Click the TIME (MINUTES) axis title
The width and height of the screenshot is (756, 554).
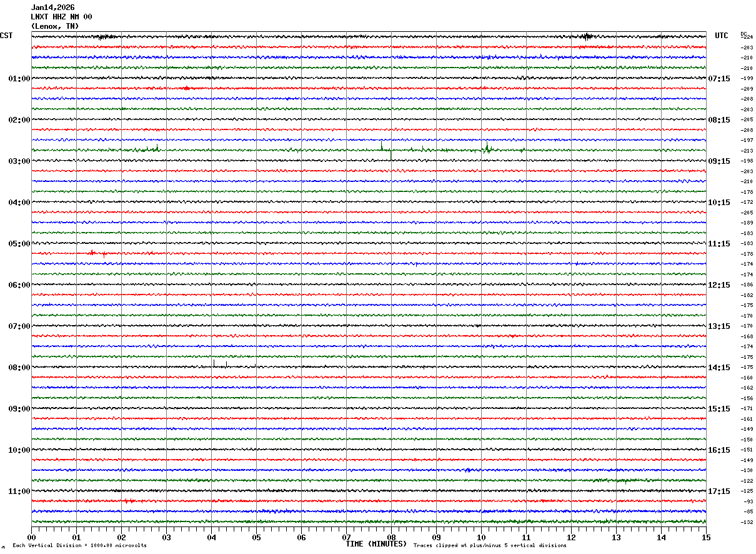click(x=376, y=544)
